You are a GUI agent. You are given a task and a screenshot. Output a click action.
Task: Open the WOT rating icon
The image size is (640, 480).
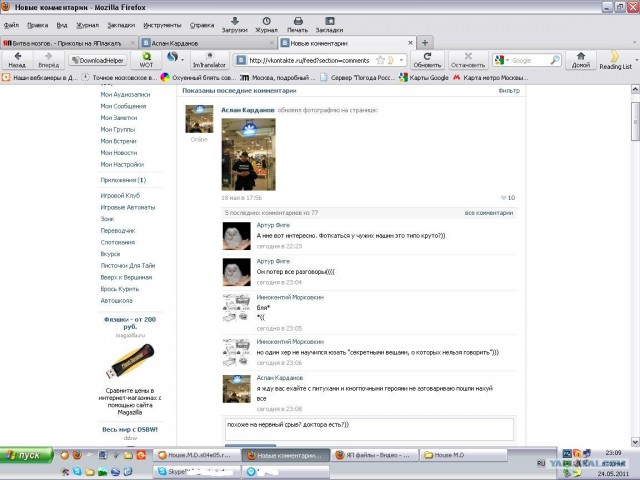[x=146, y=58]
